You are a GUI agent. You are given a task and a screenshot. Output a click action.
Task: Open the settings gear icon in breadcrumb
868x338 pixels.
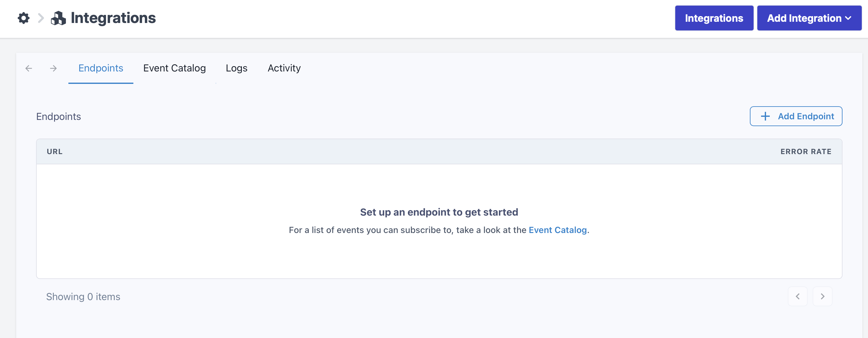pos(24,18)
